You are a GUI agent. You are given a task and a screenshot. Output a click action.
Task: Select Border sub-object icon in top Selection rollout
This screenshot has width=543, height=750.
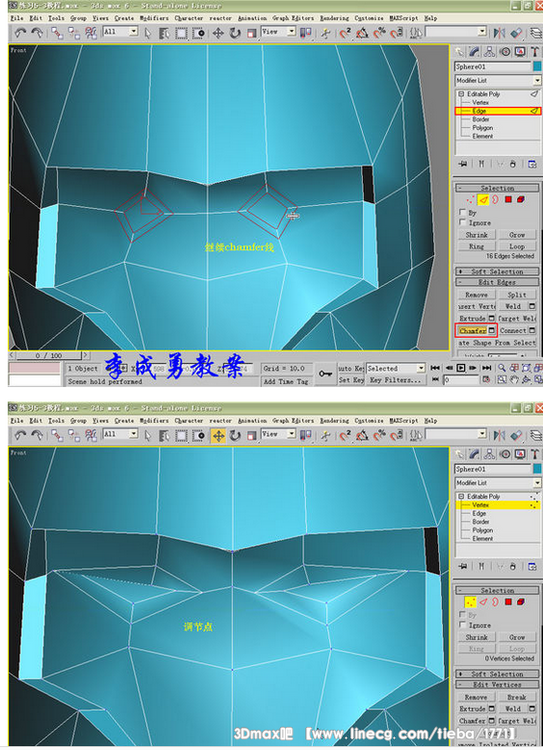pos(495,199)
